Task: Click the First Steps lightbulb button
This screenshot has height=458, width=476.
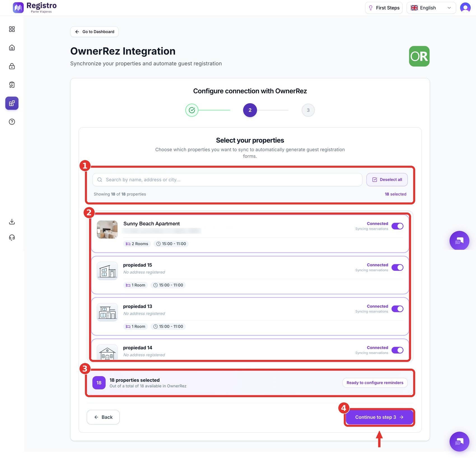Action: coord(384,8)
